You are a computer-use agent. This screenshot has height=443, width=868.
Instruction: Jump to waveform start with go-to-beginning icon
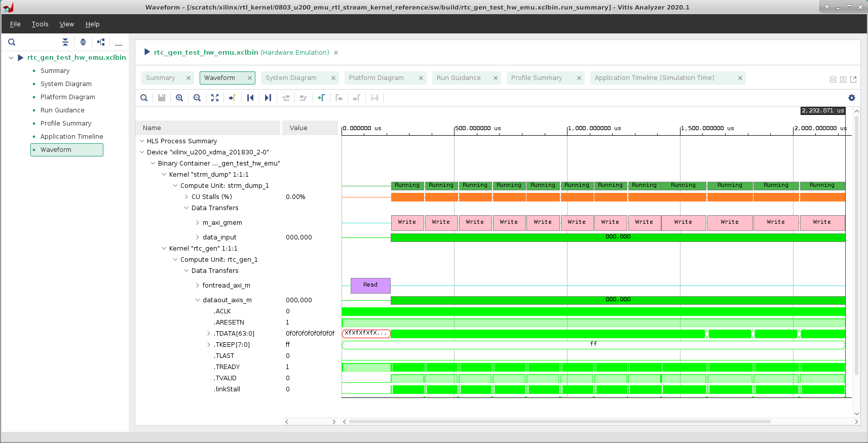250,98
